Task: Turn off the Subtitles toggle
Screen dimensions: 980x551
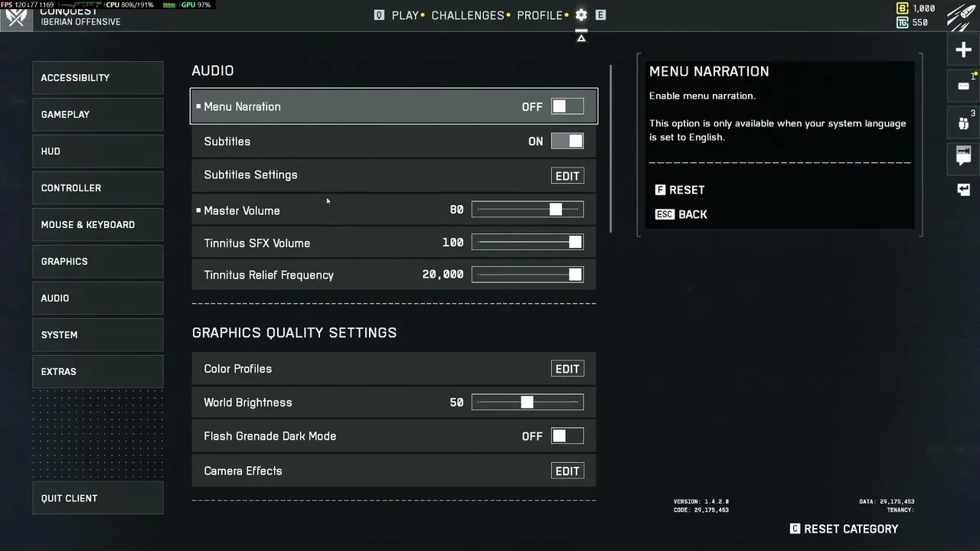Action: 567,141
